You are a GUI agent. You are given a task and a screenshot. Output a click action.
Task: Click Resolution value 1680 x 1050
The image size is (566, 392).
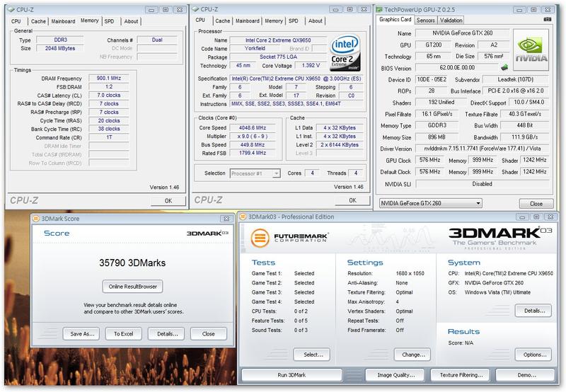(410, 273)
